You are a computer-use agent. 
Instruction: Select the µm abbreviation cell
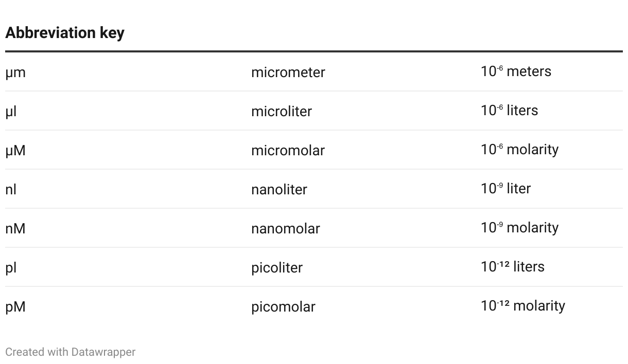click(15, 72)
